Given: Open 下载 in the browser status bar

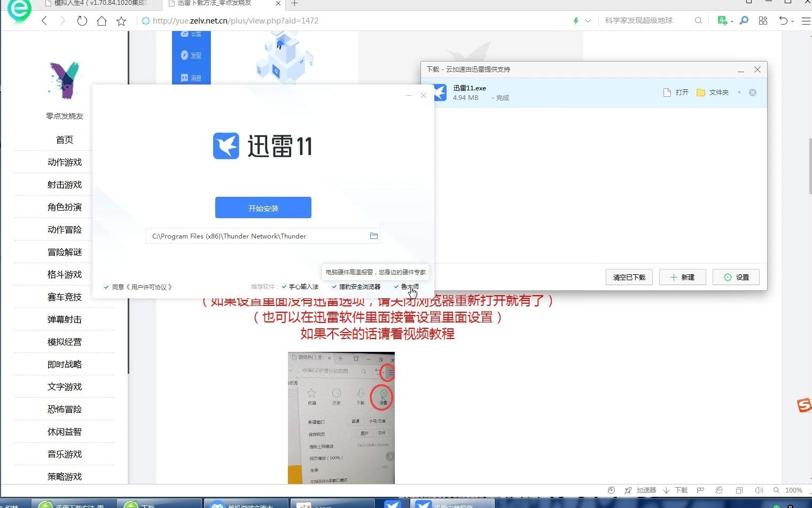Looking at the screenshot, I should [675, 490].
